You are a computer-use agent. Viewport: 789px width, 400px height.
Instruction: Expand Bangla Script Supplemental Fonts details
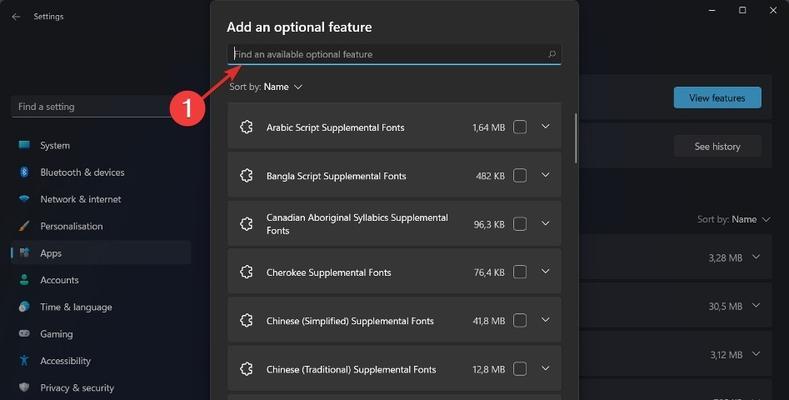pos(545,175)
